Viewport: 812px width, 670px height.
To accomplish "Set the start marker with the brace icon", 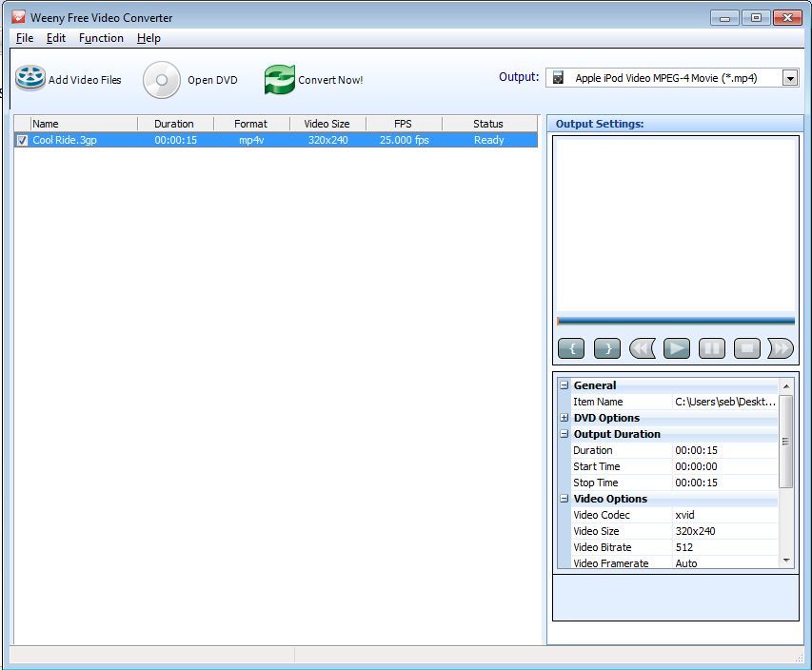I will tap(571, 348).
